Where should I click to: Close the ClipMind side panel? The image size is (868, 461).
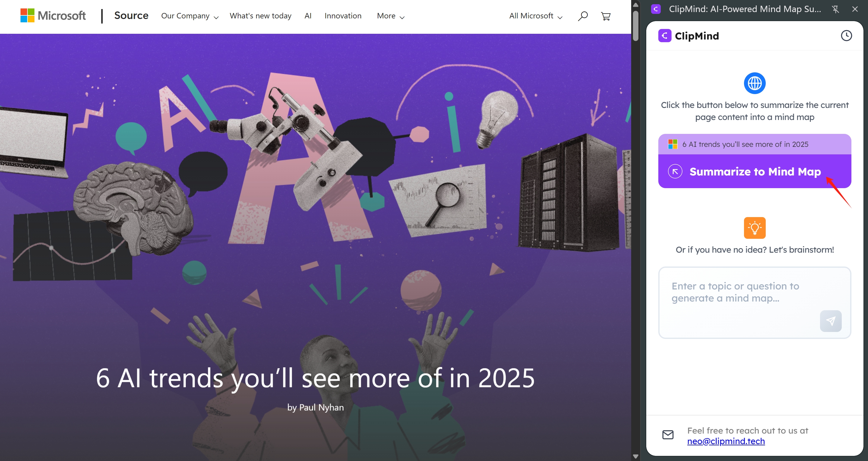(x=855, y=9)
